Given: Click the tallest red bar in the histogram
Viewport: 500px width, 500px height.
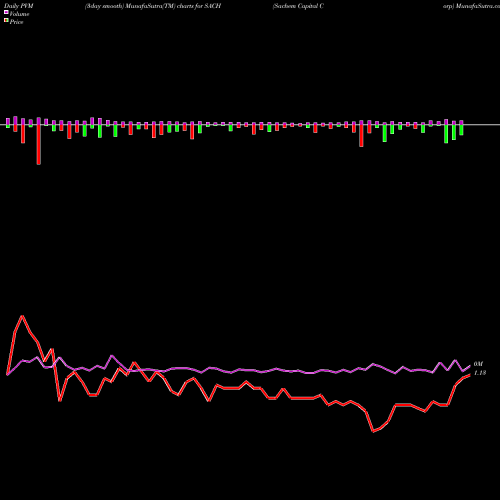Looking at the screenshot, I should [x=39, y=145].
